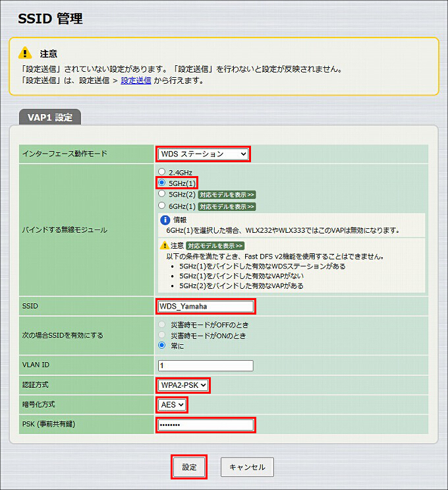Viewport: 448px width, 490px height.
Task: Show supported models button beside 注意 warning
Action: coord(215,245)
